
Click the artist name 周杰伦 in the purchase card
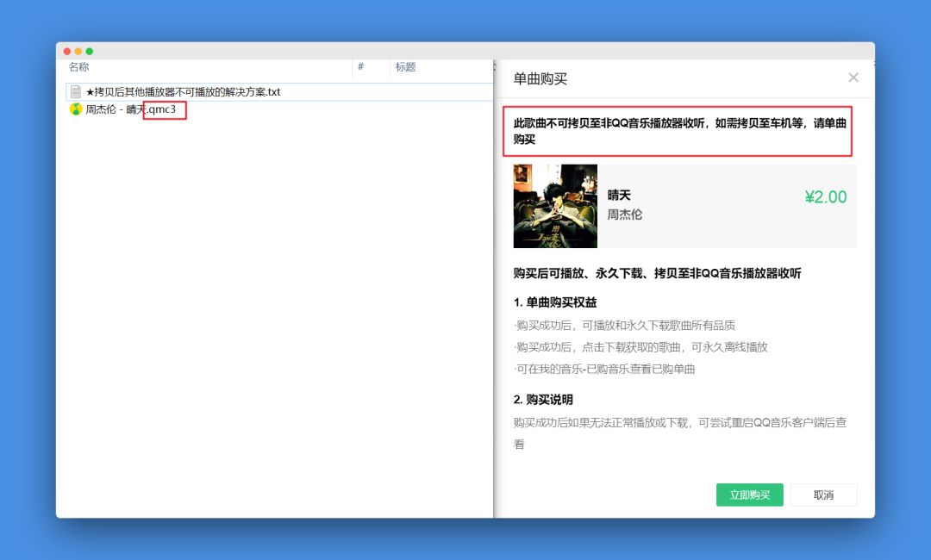coord(625,215)
